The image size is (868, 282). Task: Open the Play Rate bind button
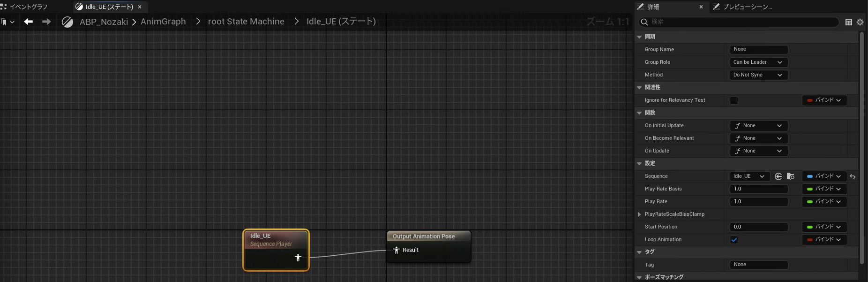tap(824, 202)
